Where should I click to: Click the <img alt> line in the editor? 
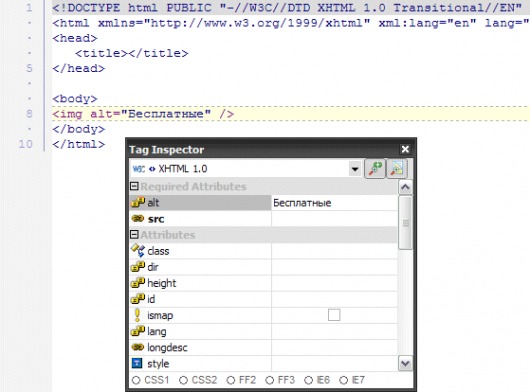(143, 114)
